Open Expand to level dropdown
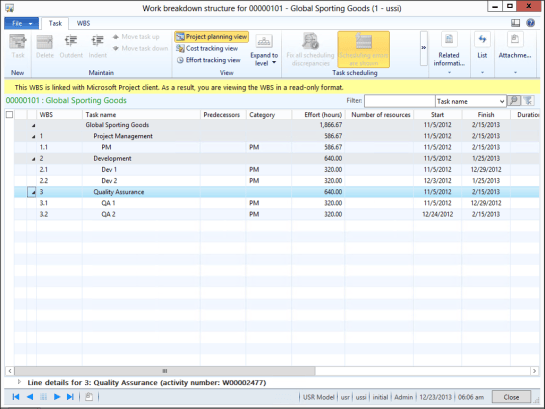The image size is (545, 409). point(264,50)
